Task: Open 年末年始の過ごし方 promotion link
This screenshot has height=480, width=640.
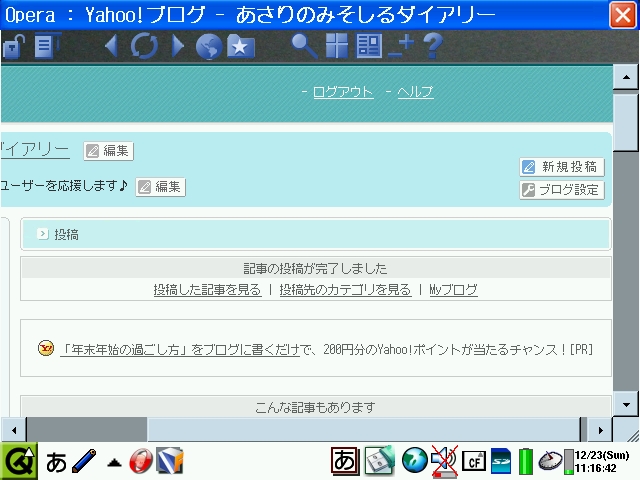Action: [x=180, y=350]
